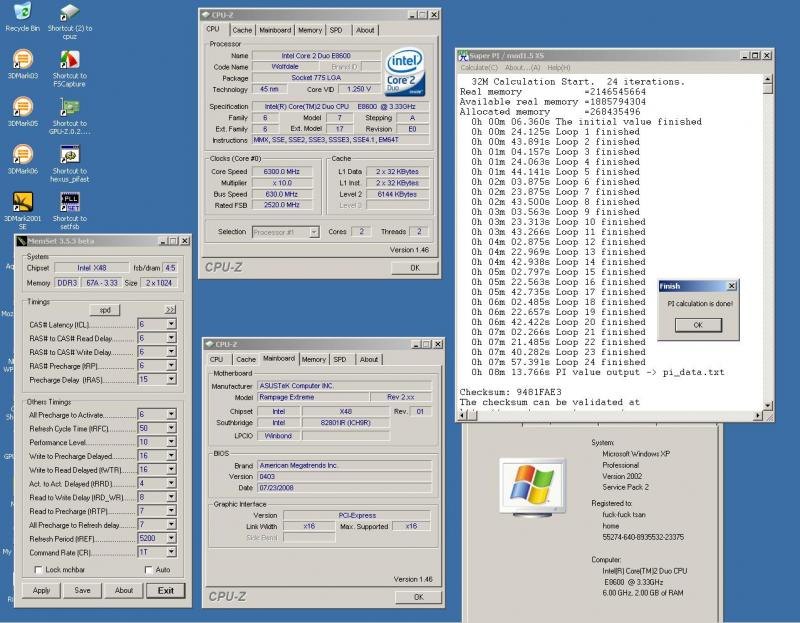Open the processor Selection dropdown in CPU-Z

click(314, 232)
